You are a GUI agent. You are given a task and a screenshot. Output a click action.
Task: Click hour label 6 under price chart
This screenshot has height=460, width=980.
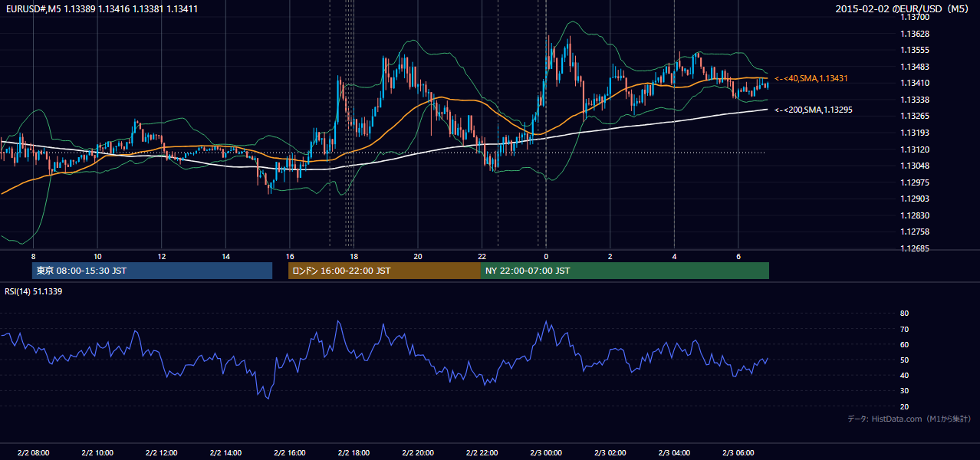pos(738,256)
